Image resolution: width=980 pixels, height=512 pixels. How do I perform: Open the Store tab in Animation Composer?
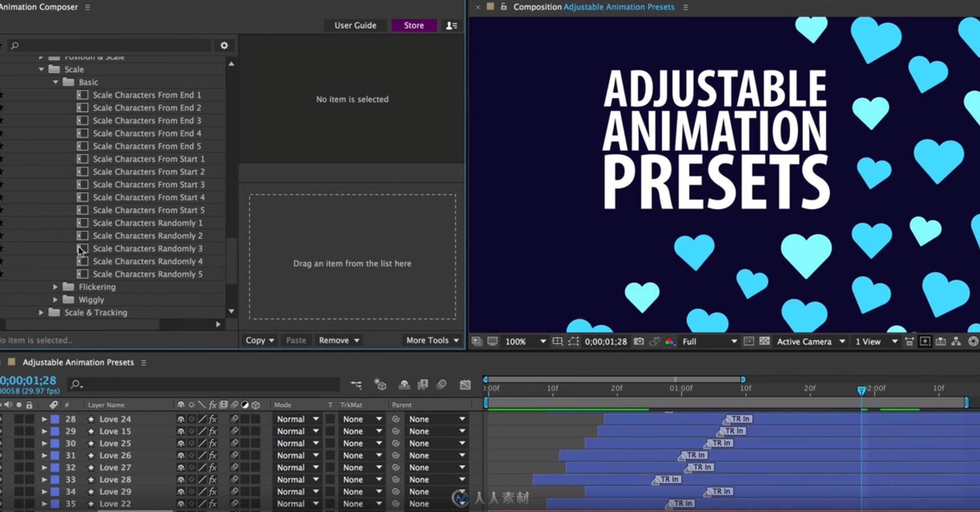tap(413, 25)
